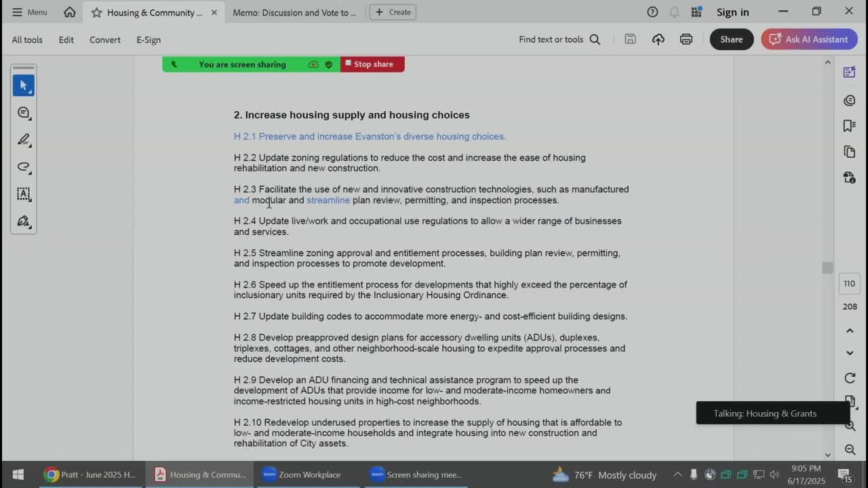868x488 pixels.
Task: Open the Comments panel in right sidebar
Action: point(849,100)
